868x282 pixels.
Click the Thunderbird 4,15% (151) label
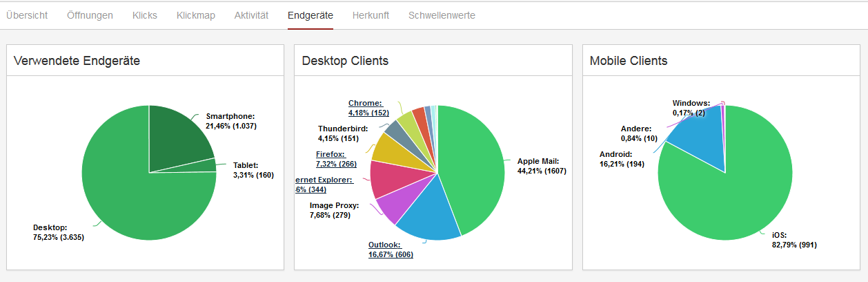pyautogui.click(x=343, y=133)
